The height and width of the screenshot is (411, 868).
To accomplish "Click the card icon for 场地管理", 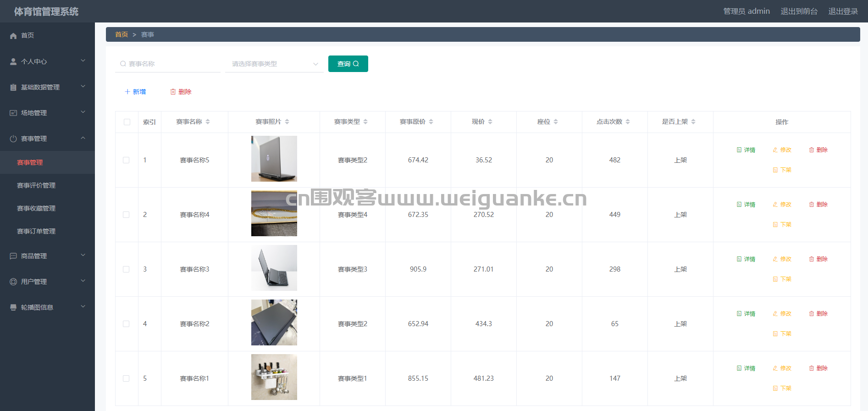I will 13,113.
